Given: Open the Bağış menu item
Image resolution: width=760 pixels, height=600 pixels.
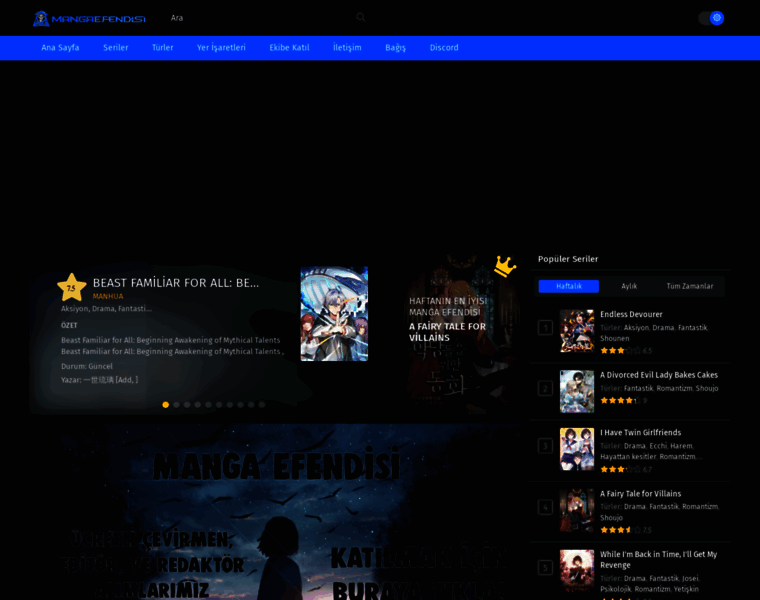Looking at the screenshot, I should [396, 47].
